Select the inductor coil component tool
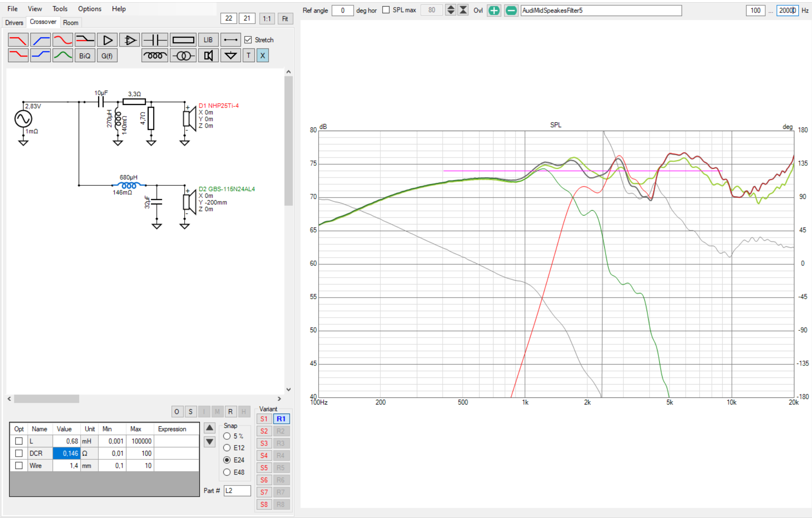 coord(155,56)
